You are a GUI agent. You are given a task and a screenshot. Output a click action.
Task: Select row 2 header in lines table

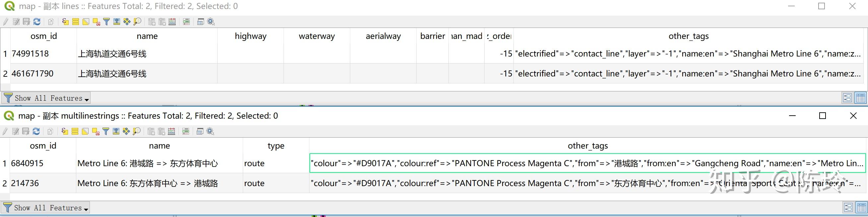tap(5, 73)
